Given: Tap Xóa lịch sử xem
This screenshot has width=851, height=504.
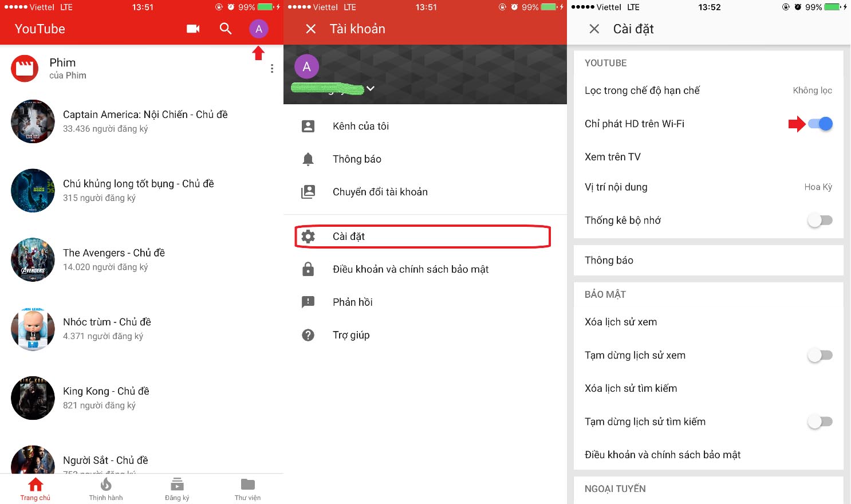Looking at the screenshot, I should click(621, 322).
